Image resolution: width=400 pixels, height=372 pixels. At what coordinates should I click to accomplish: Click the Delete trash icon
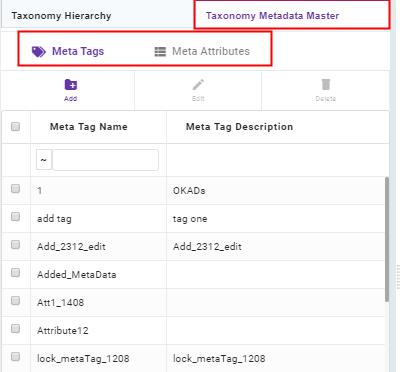pos(326,85)
